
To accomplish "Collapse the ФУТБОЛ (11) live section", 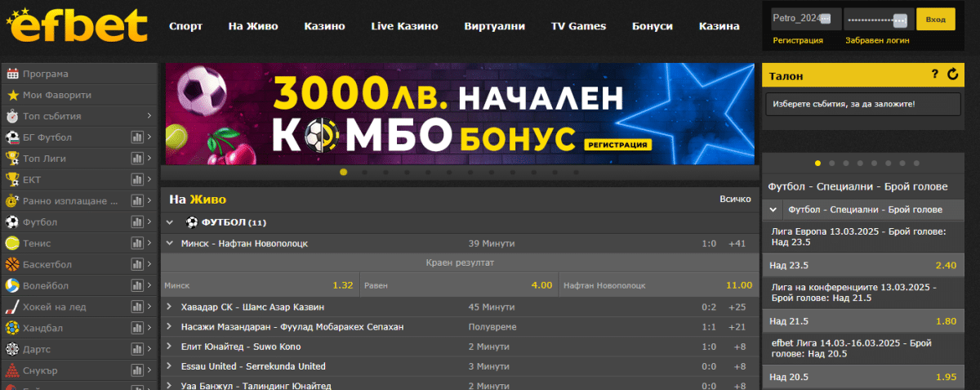I will pyautogui.click(x=170, y=222).
